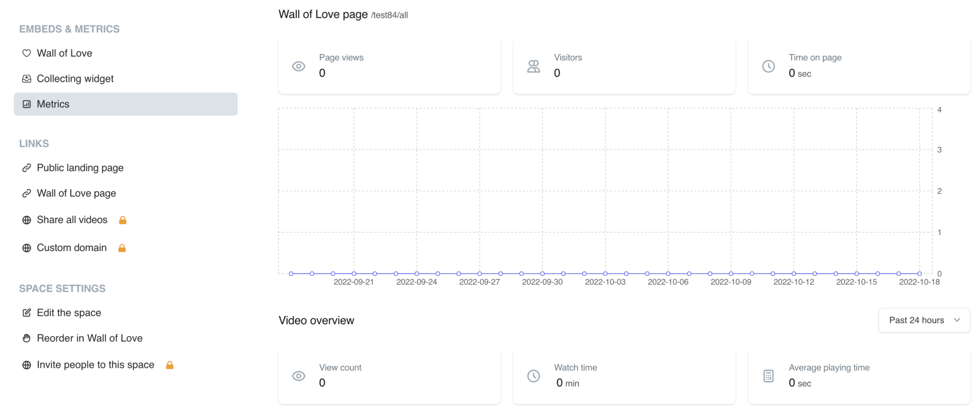The image size is (980, 408).
Task: Click the lock icon next to Share all videos
Action: coord(122,220)
